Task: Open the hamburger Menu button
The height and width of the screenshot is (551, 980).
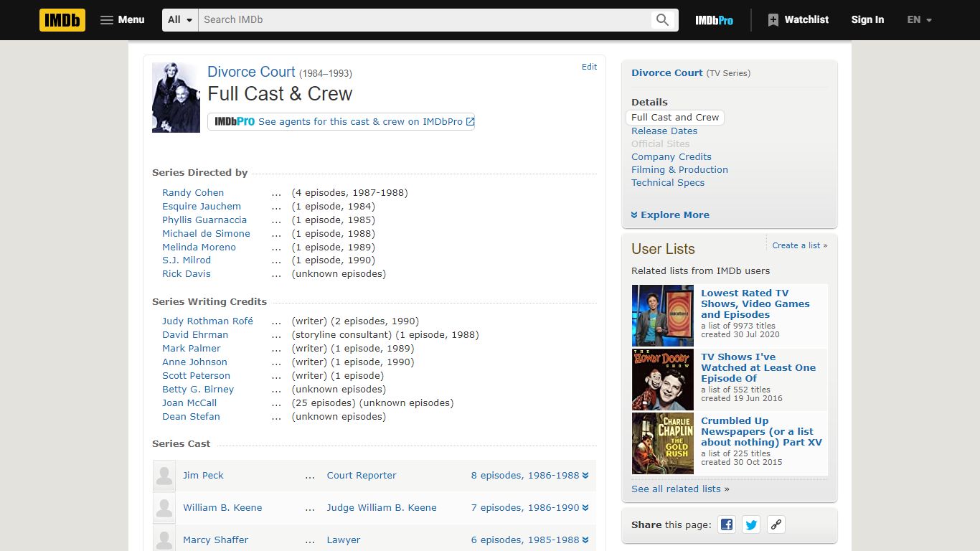Action: click(x=123, y=20)
